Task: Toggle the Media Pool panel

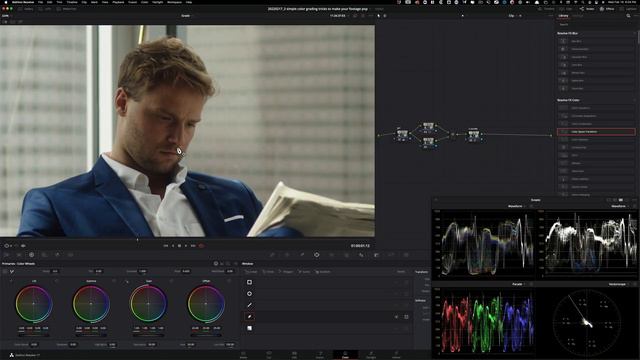Action: (66, 9)
